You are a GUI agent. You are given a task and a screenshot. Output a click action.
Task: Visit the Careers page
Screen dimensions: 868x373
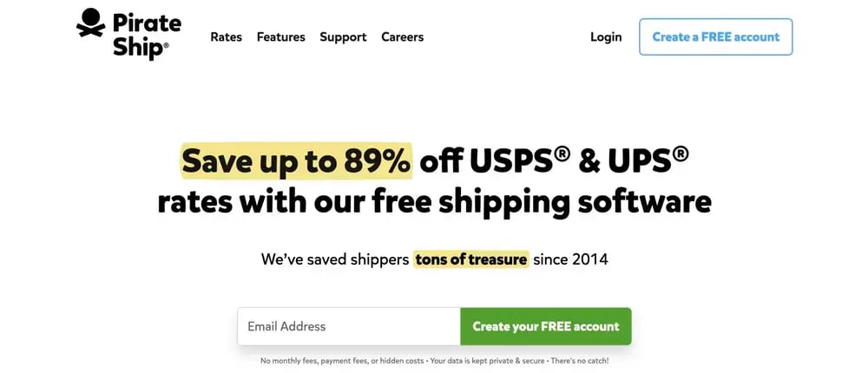click(403, 37)
